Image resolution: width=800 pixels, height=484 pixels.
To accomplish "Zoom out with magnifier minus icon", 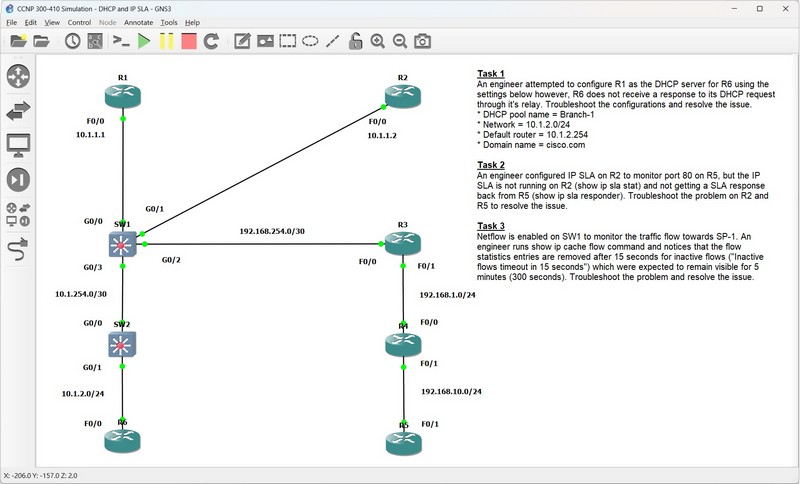I will coord(400,41).
